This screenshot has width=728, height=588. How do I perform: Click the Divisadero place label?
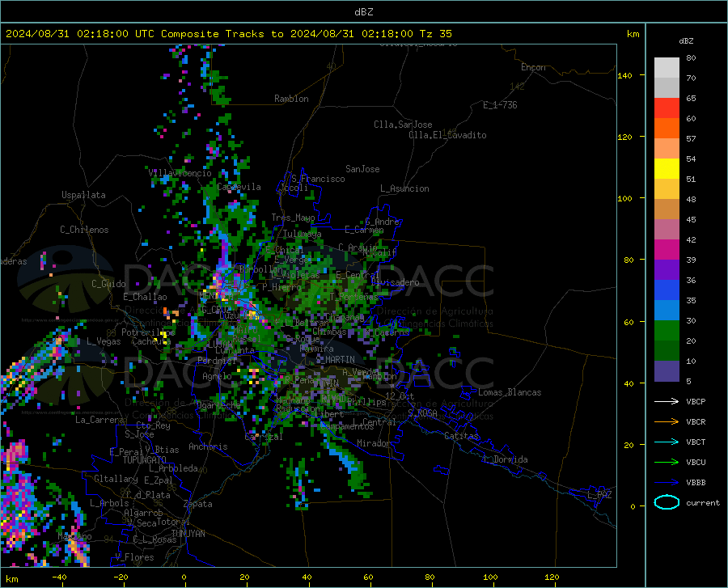[x=395, y=282]
